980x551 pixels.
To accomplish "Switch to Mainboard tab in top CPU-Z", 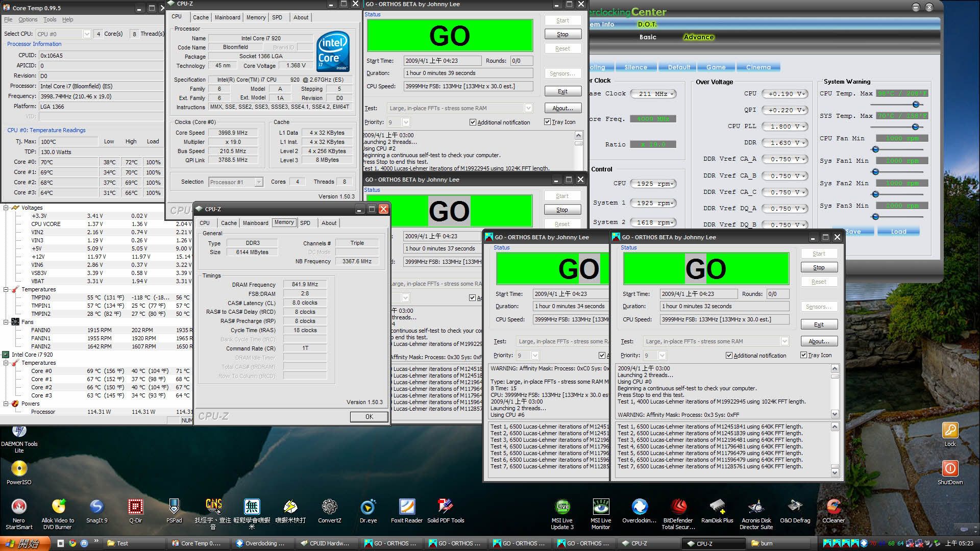I will (x=227, y=17).
